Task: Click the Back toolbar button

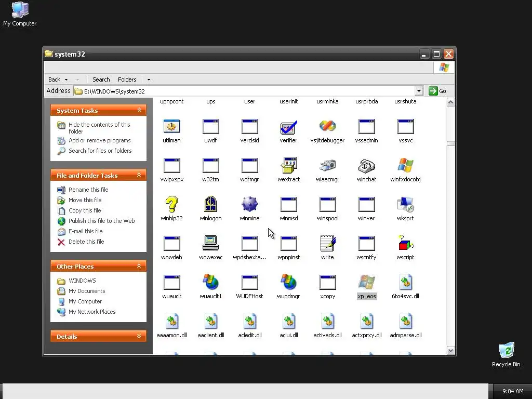Action: [54, 79]
